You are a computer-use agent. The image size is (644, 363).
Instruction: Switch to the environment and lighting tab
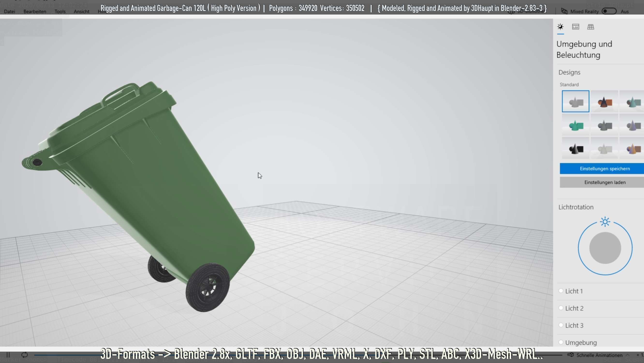pyautogui.click(x=561, y=27)
